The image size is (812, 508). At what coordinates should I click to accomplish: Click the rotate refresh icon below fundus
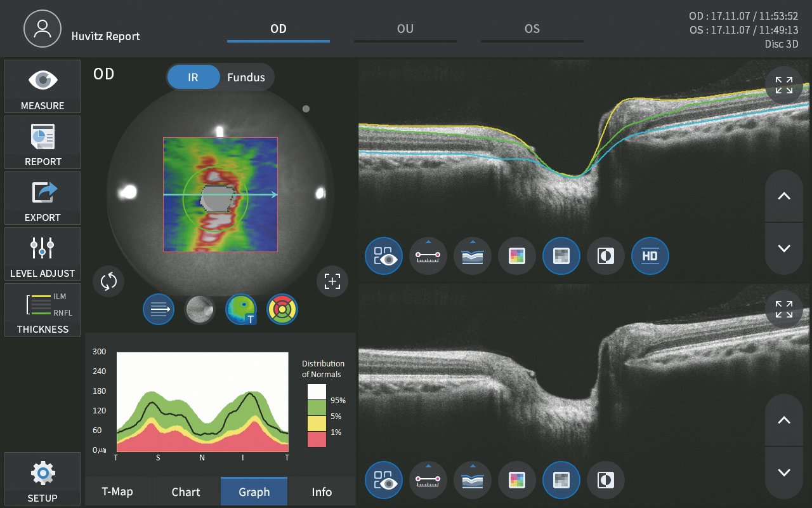tap(108, 281)
